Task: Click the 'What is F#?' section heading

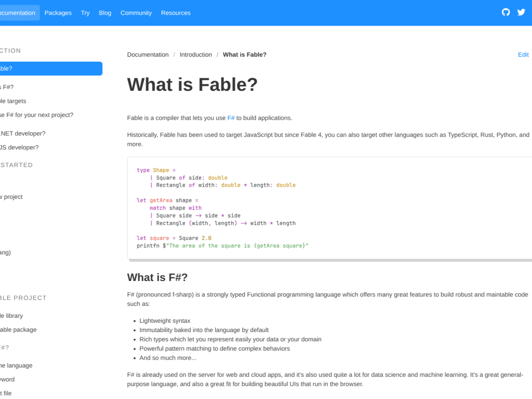Action: [x=157, y=278]
